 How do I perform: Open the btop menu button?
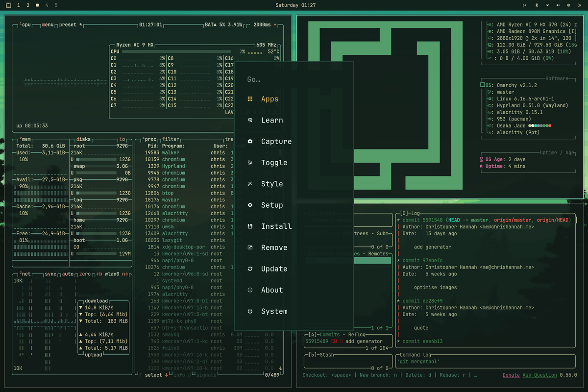[48, 24]
